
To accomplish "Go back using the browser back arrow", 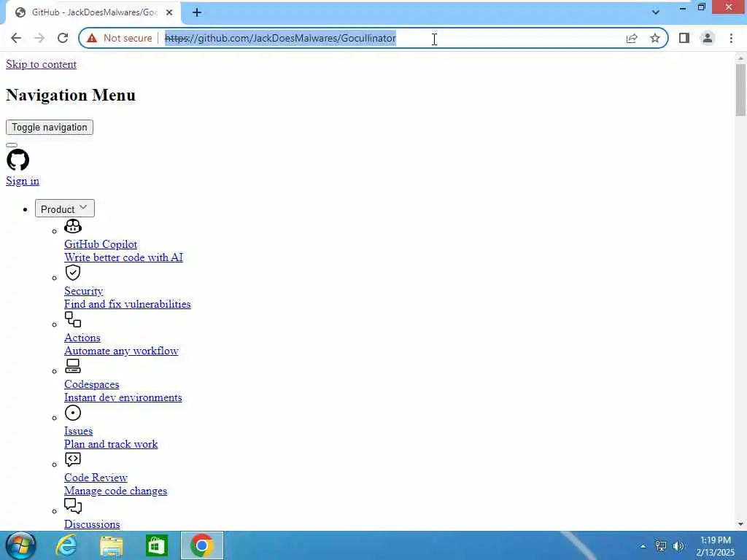I will (16, 38).
